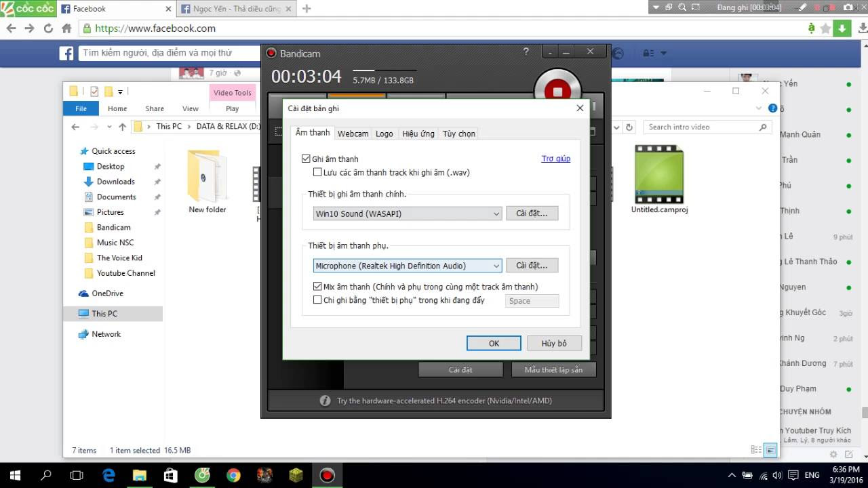Open Downloads in Quick access
This screenshot has height=488, width=868.
click(115, 182)
